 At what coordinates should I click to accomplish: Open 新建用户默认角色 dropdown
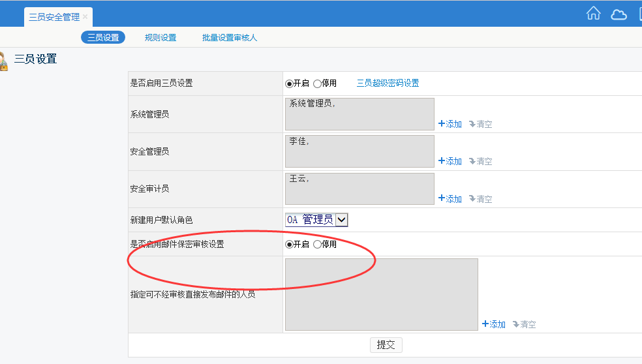(342, 220)
